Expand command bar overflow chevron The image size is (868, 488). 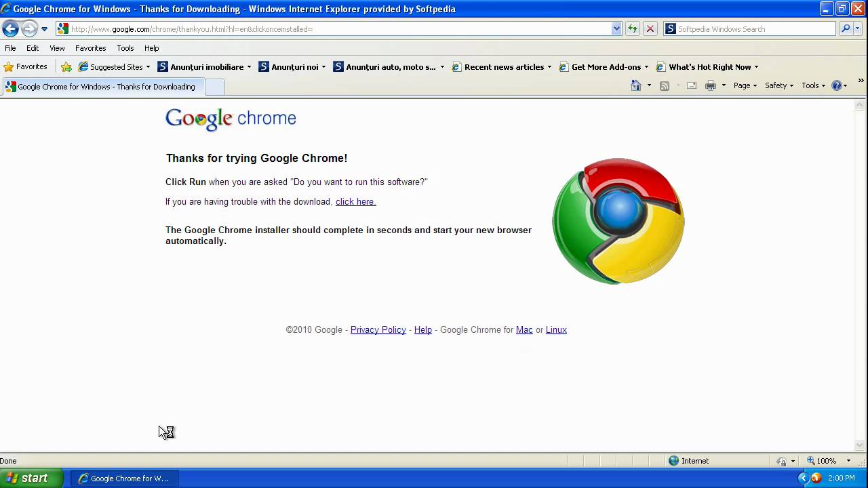pyautogui.click(x=861, y=81)
